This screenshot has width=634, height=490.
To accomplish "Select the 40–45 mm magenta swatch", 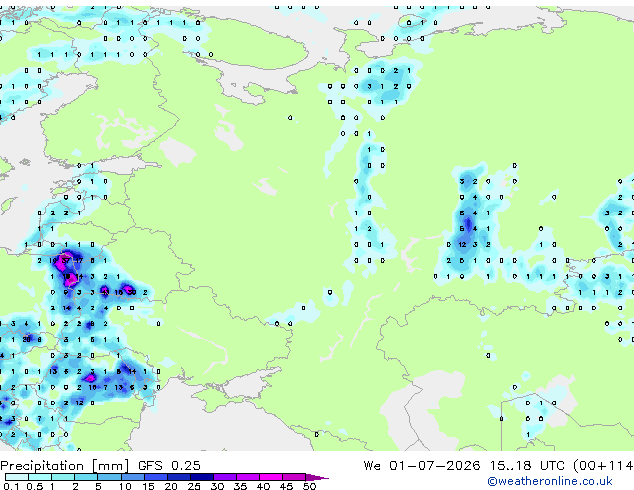I will tap(271, 477).
